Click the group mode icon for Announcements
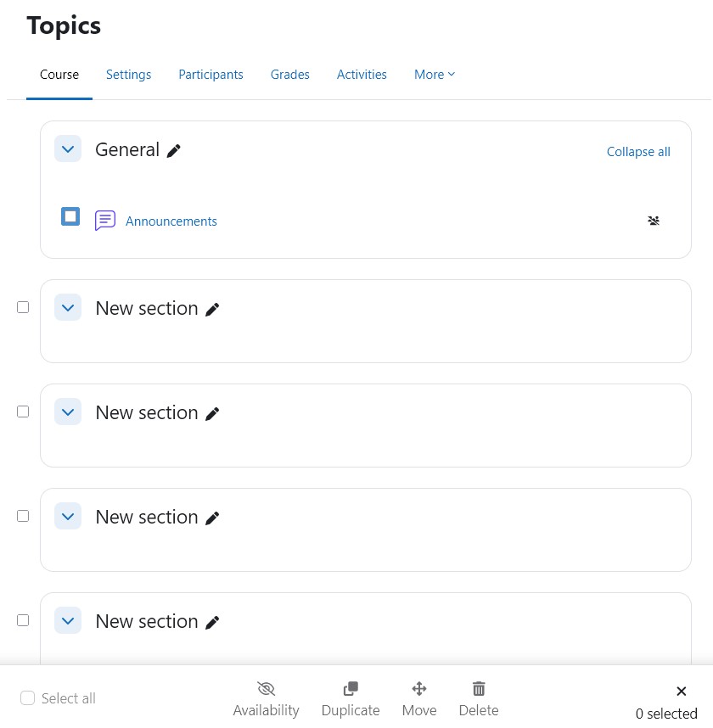 653,221
